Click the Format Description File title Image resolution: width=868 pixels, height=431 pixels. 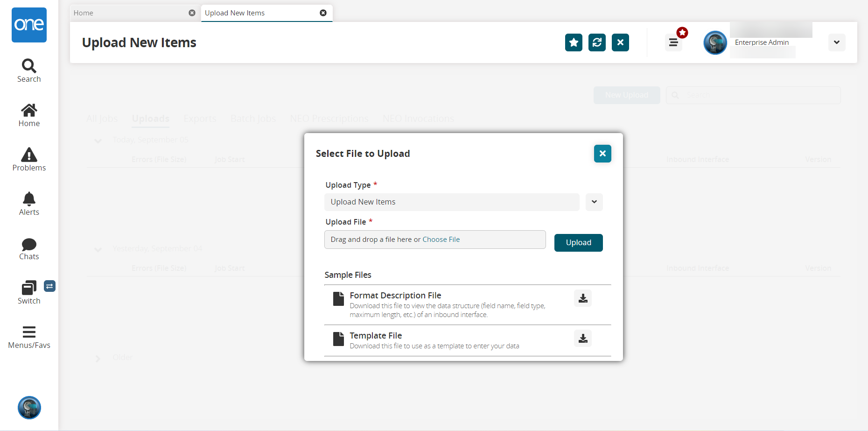[396, 296]
